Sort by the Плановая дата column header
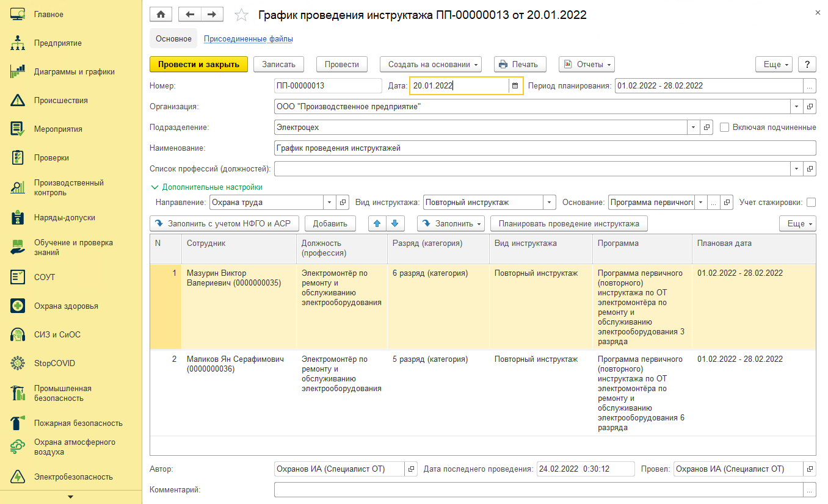 click(754, 249)
